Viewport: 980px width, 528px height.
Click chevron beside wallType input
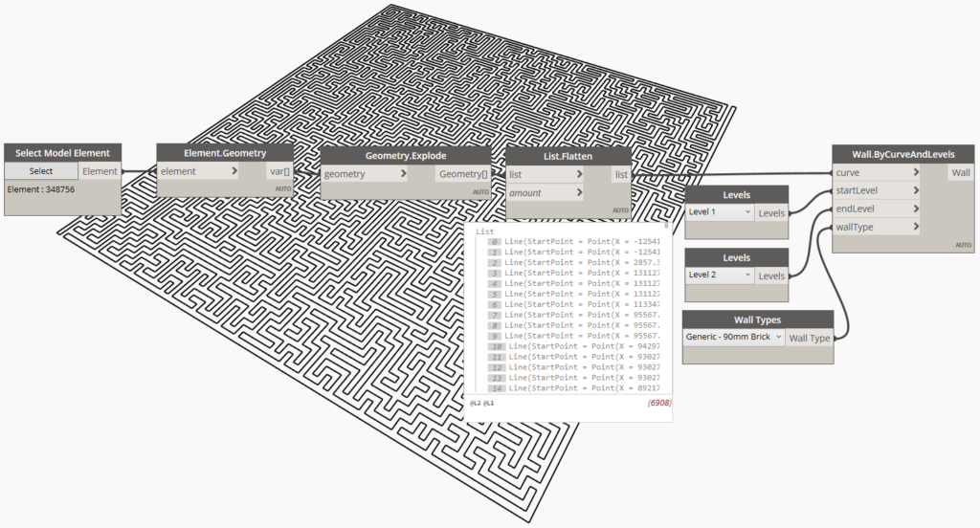click(916, 226)
